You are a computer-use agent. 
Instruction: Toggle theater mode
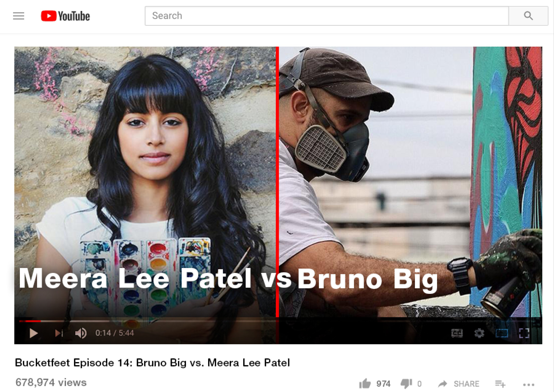[502, 333]
